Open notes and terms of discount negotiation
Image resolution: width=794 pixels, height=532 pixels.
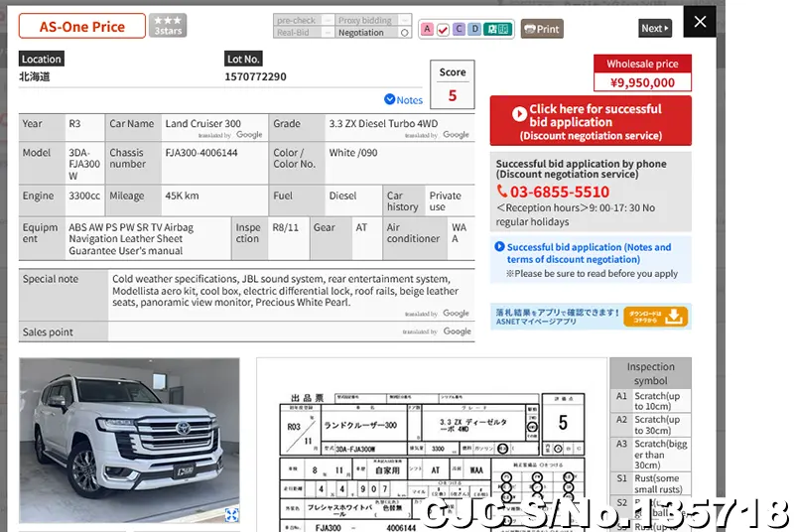[x=589, y=253]
